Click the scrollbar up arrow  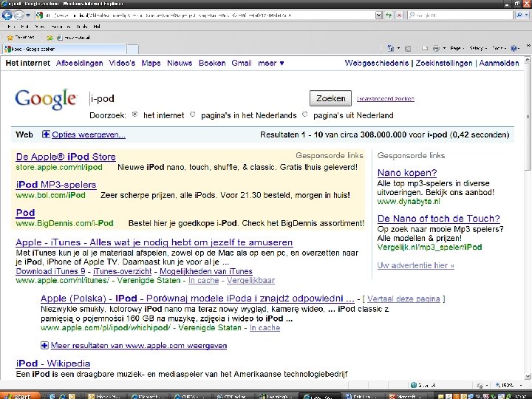coord(528,60)
